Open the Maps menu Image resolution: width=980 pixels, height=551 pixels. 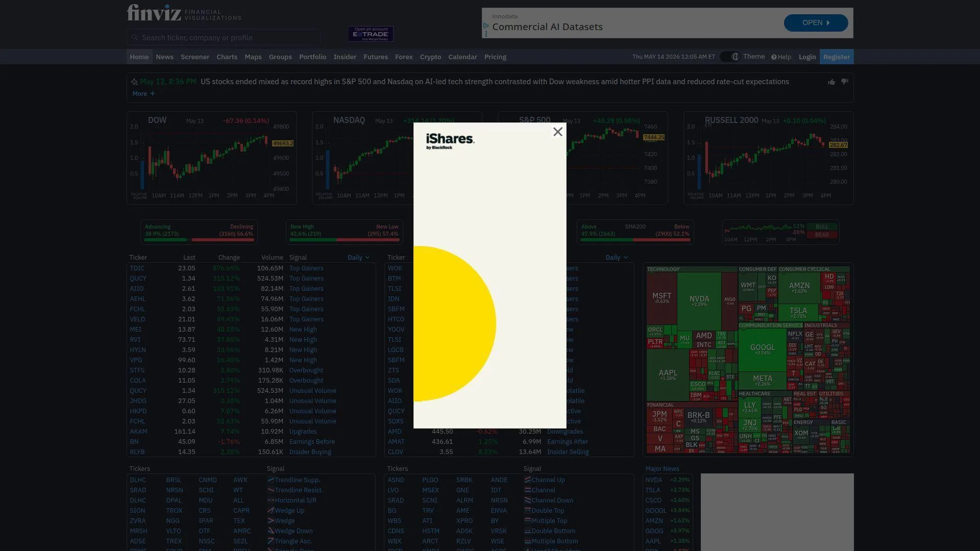click(253, 57)
